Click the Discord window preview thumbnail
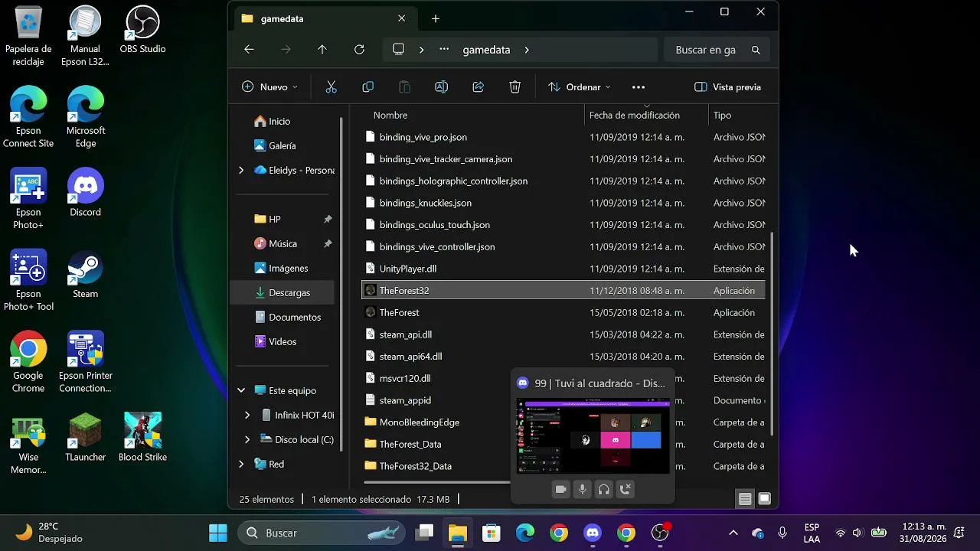Screen dimensions: 980x551 593,436
